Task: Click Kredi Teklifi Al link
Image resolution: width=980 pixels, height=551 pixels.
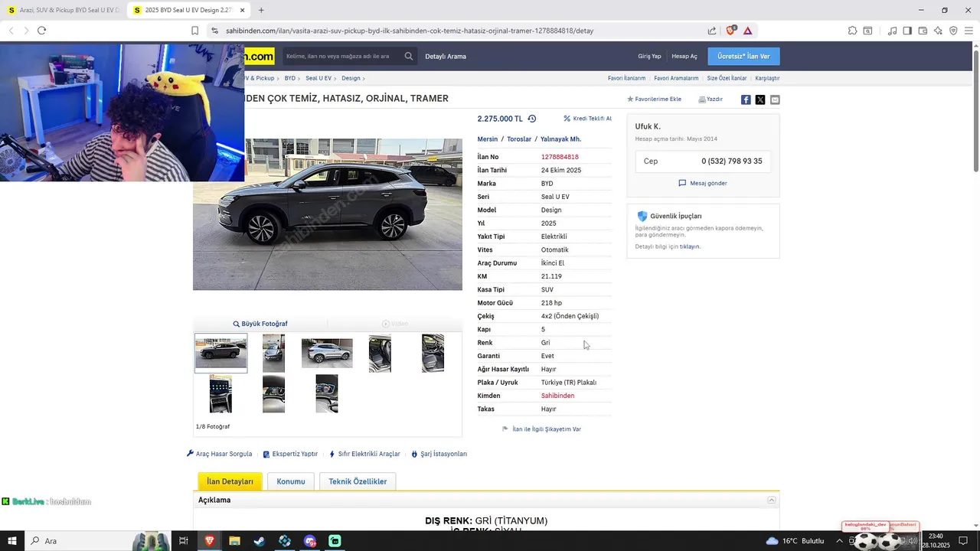Action: tap(588, 119)
